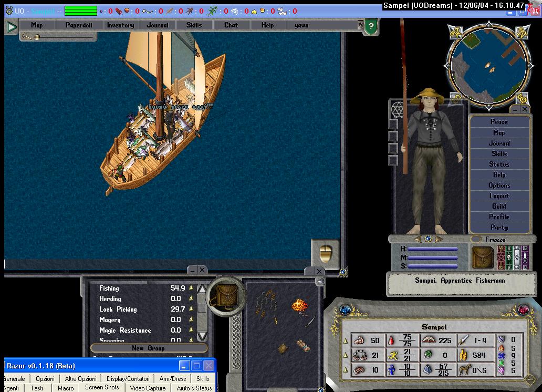Click the gold coins icon in status
The height and width of the screenshot is (392, 542).
coord(463,355)
